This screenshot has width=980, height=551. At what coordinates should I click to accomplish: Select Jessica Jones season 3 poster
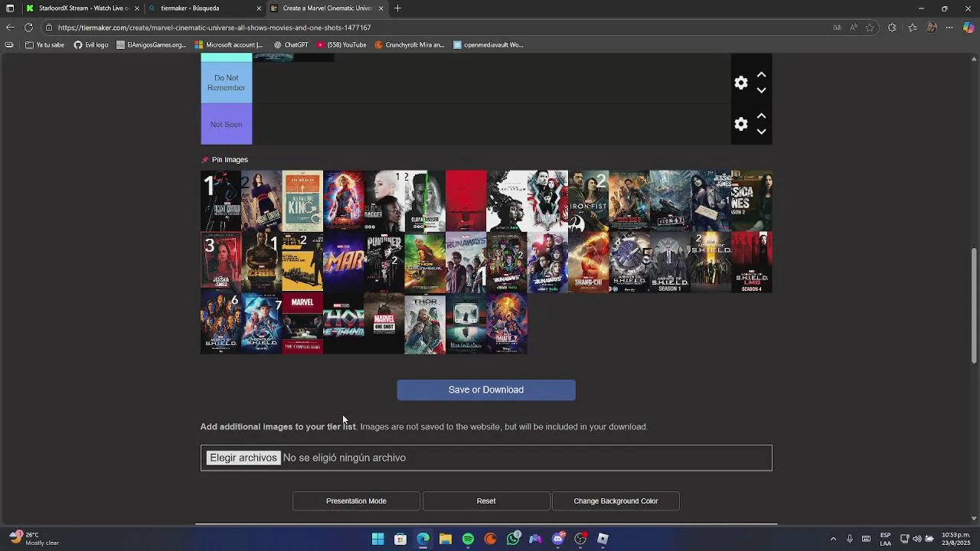pyautogui.click(x=220, y=262)
